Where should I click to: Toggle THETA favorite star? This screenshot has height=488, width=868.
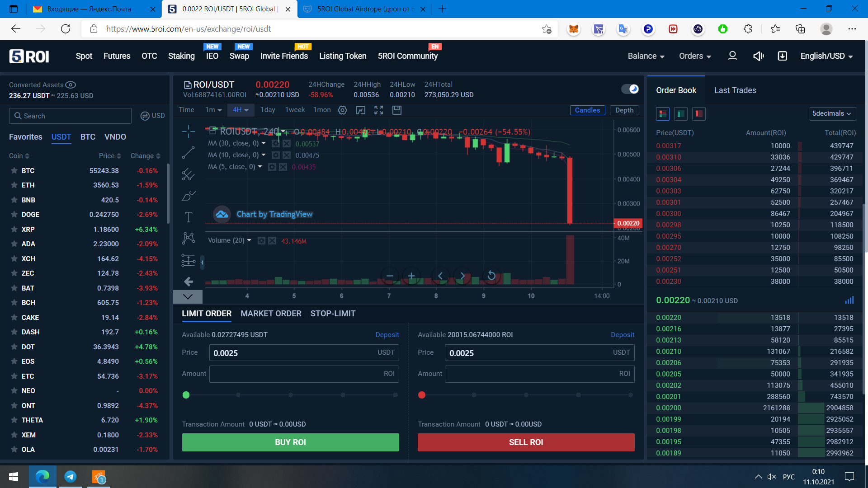(14, 420)
